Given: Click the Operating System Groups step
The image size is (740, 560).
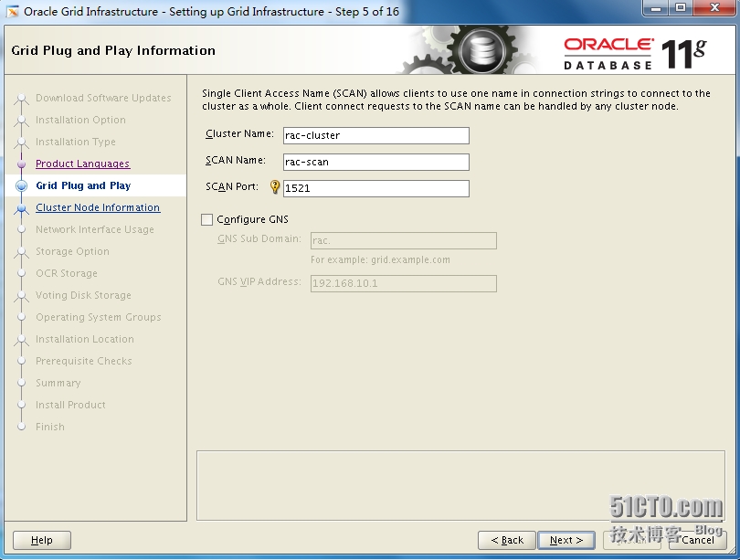Looking at the screenshot, I should click(98, 318).
